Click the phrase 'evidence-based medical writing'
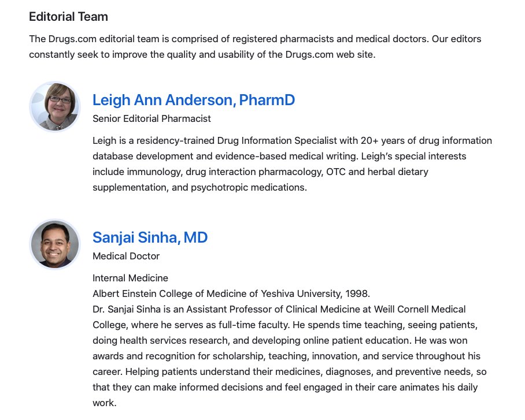 [x=283, y=157]
